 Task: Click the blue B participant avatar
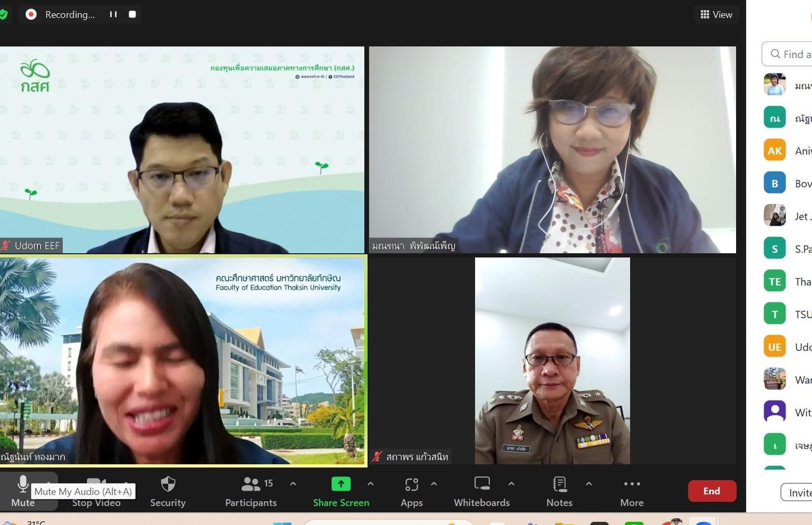775,183
